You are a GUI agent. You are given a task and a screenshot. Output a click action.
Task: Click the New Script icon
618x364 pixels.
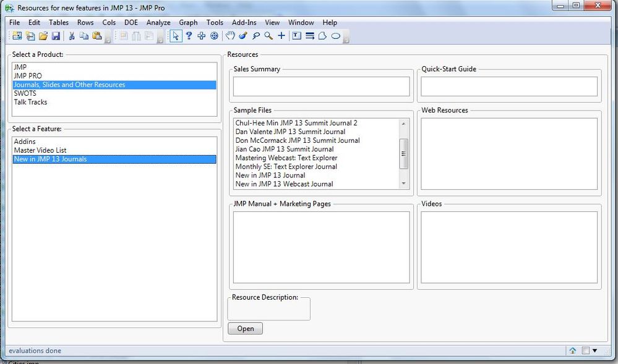coord(30,36)
